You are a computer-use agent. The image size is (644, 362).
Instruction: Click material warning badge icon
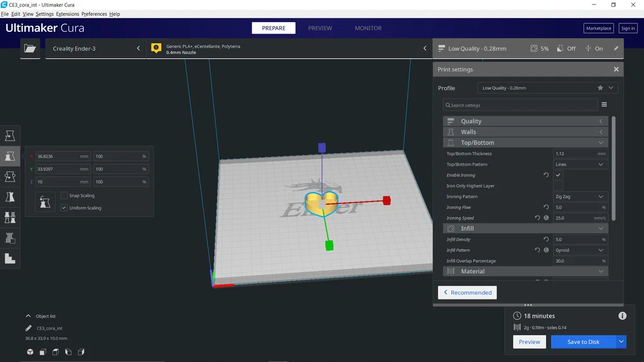pyautogui.click(x=156, y=48)
